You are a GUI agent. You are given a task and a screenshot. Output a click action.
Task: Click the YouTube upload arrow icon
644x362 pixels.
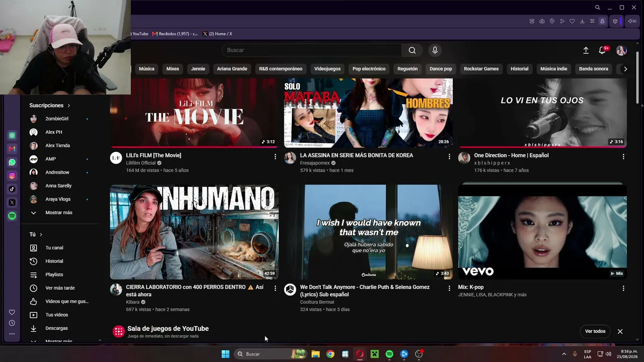click(x=586, y=50)
